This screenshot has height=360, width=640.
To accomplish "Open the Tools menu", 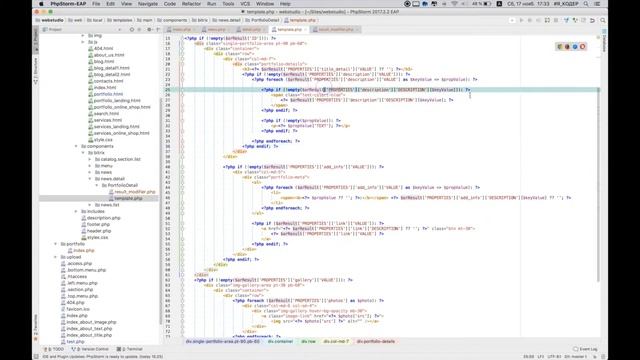I will (x=228, y=4).
